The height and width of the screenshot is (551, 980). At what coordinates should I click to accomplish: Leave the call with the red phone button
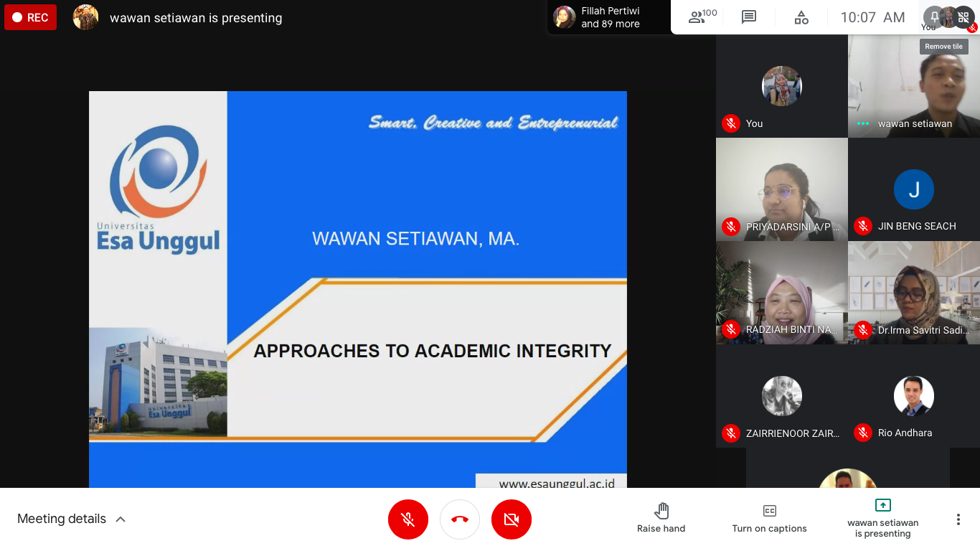pos(460,519)
